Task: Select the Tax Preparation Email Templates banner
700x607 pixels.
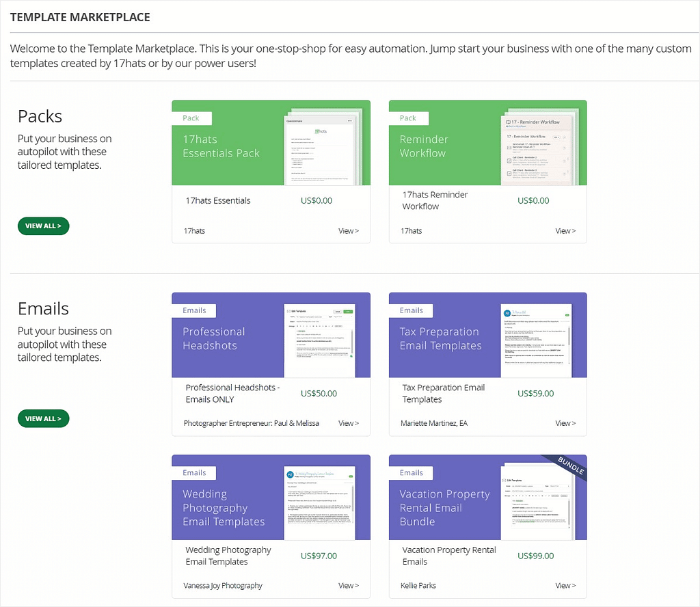Action: pos(488,335)
